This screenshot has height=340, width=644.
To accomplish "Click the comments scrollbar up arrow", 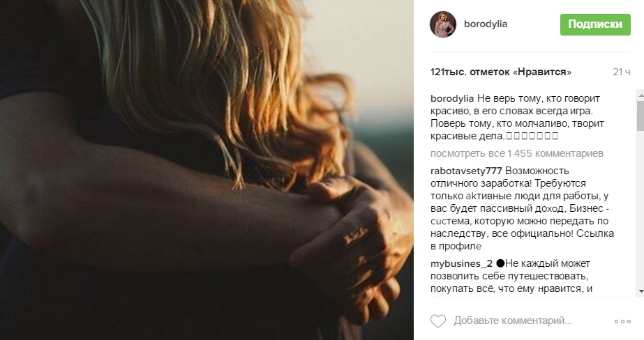I will coord(641,95).
